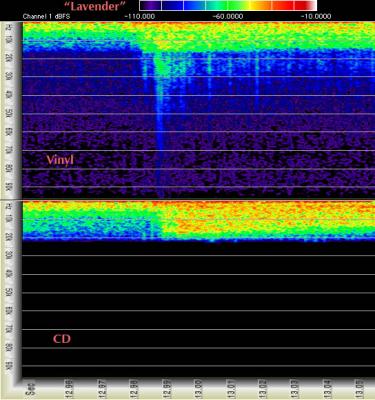This screenshot has height=400, width=375.
Task: Pick the purple end of the color scale
Action: (150, 5)
